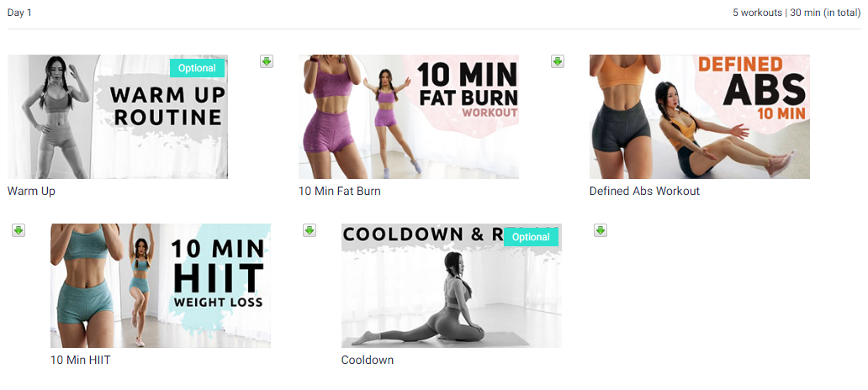This screenshot has height=390, width=868.
Task: Open the Defined Abs 10 Min thumbnail
Action: 700,117
